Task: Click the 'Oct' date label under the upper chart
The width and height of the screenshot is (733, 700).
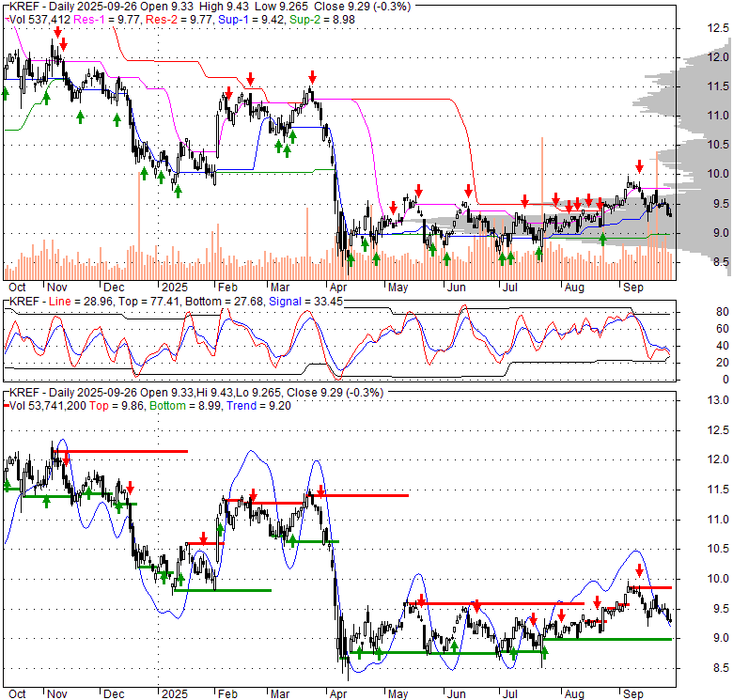Action: point(17,288)
